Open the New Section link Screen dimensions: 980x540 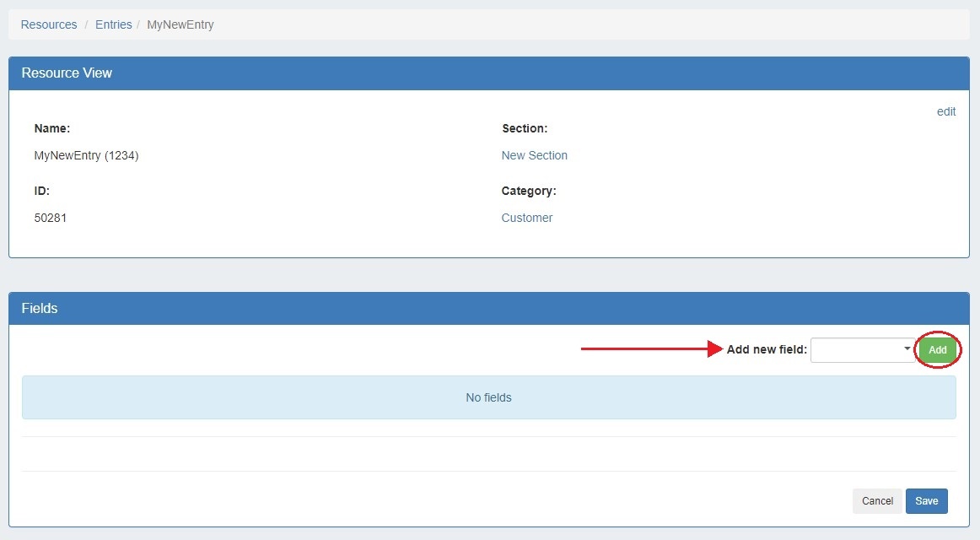click(534, 155)
